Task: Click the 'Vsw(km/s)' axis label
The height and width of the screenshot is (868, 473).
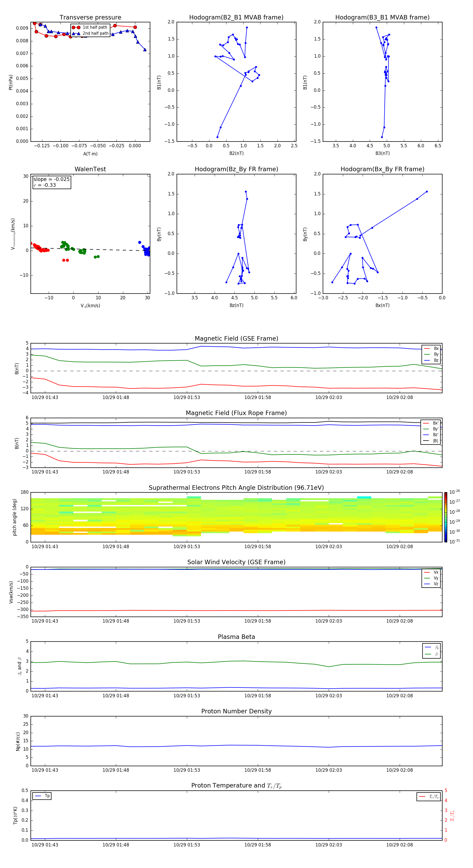Action: (11, 592)
